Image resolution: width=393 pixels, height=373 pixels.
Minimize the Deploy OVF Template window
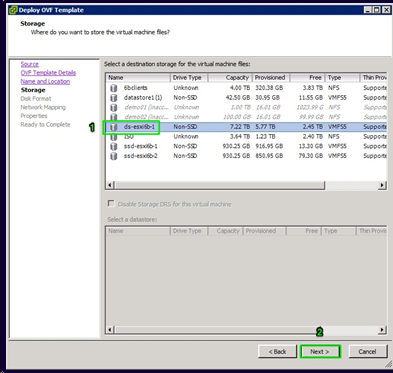[368, 10]
